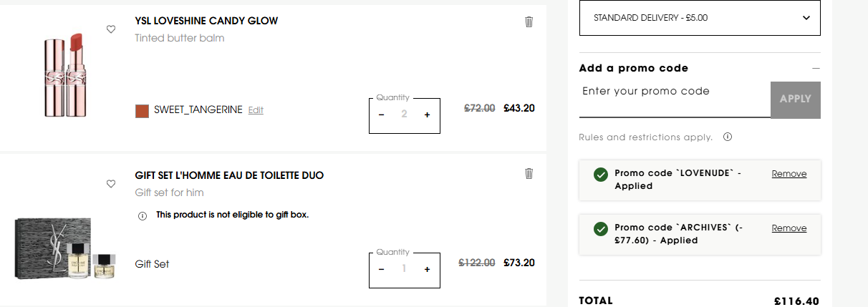Viewport: 868px width, 307px height.
Task: Click gift box eligibility info icon
Action: pyautogui.click(x=142, y=215)
